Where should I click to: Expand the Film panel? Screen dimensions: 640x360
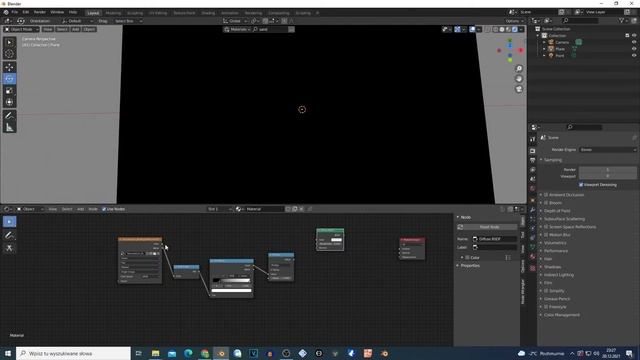[548, 283]
